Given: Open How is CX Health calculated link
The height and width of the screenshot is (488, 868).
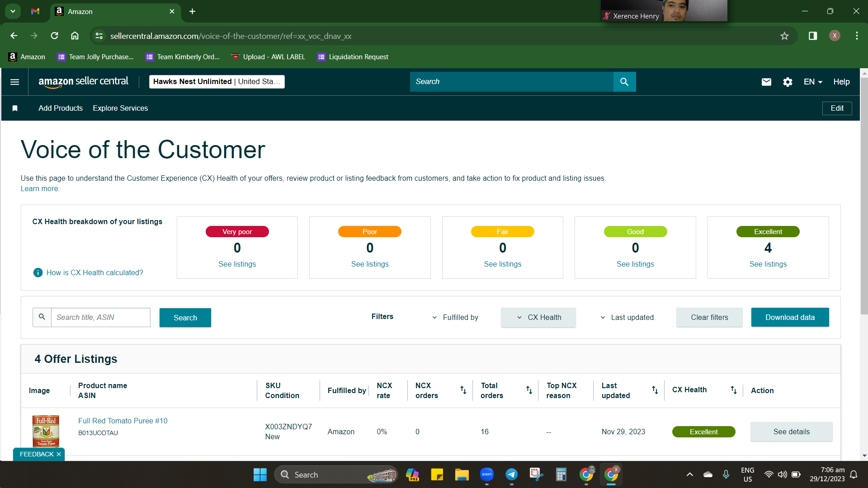Looking at the screenshot, I should (x=95, y=272).
